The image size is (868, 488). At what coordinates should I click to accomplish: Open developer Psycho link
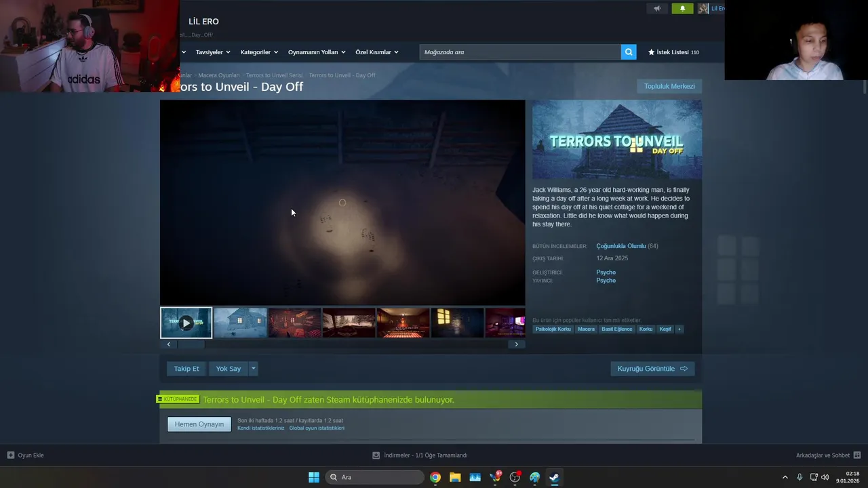[606, 272]
